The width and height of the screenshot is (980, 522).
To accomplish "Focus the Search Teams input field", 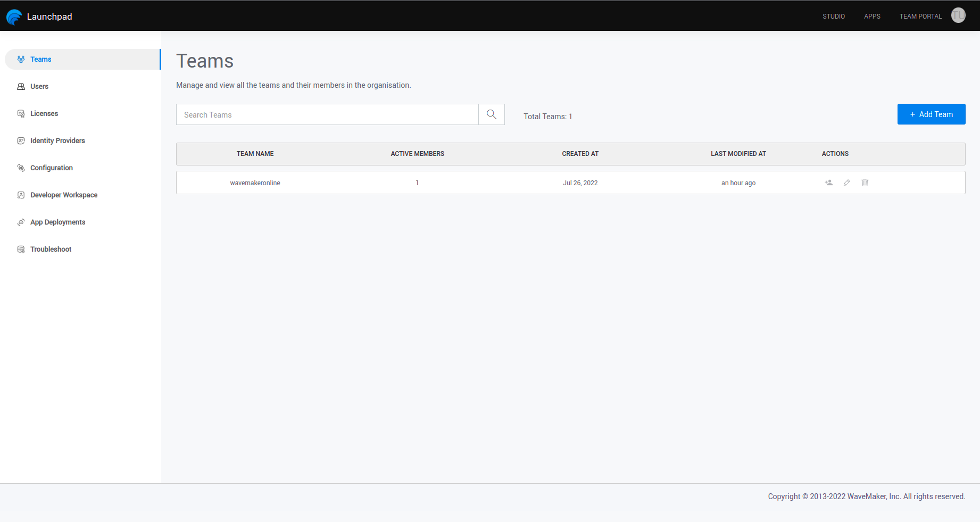I will [x=327, y=114].
